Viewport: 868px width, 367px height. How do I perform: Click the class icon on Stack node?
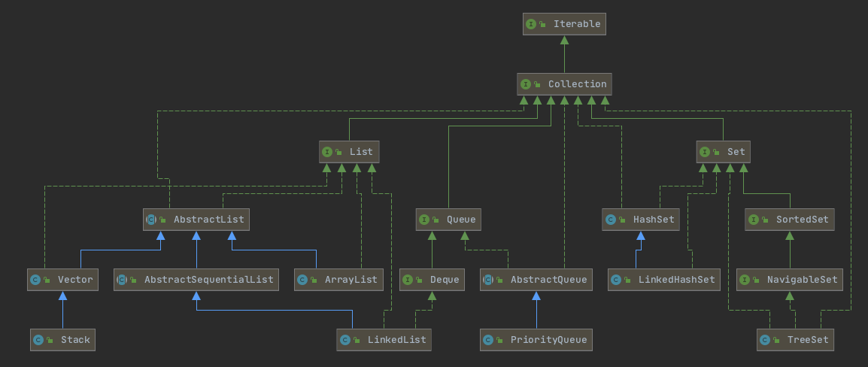click(x=38, y=340)
